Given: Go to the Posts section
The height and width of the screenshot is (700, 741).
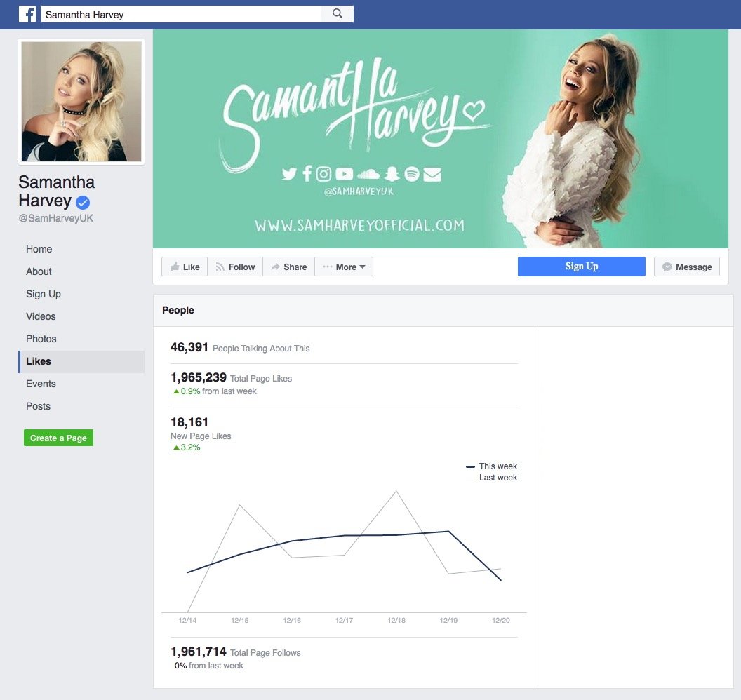Looking at the screenshot, I should click(39, 406).
